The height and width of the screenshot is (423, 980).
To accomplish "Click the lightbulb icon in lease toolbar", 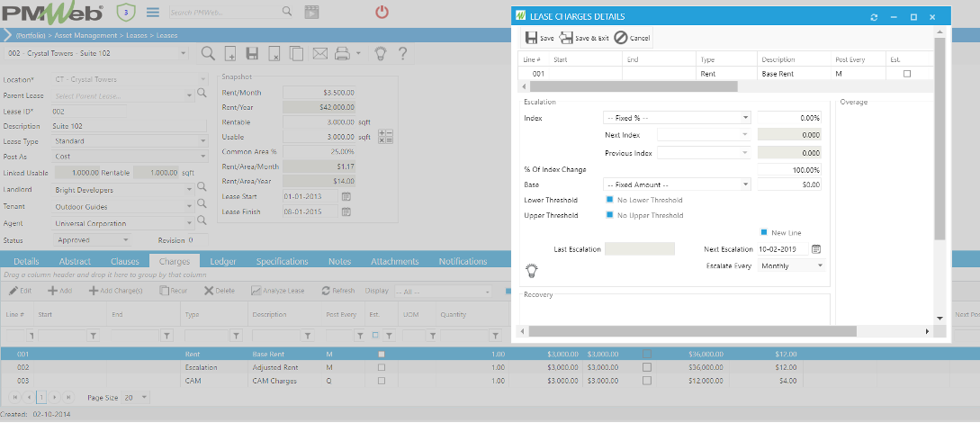I will click(x=380, y=54).
